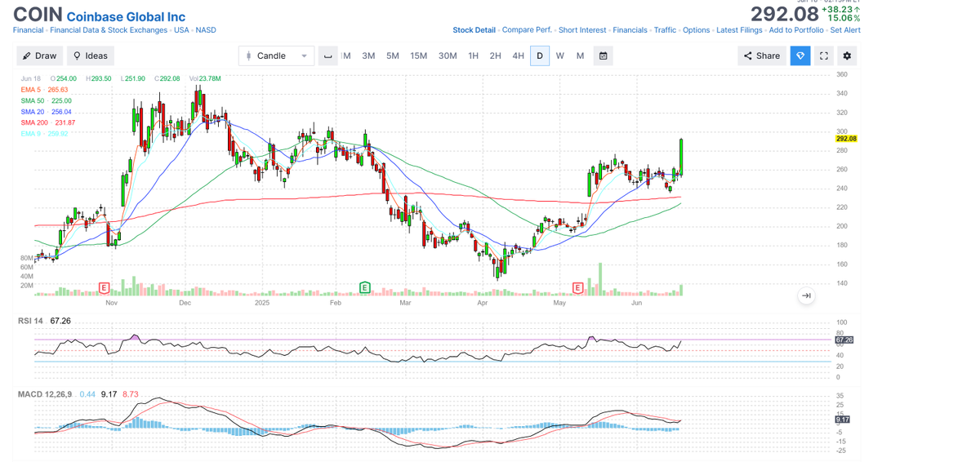The image size is (980, 462).
Task: Open Traffic link
Action: coord(665,30)
